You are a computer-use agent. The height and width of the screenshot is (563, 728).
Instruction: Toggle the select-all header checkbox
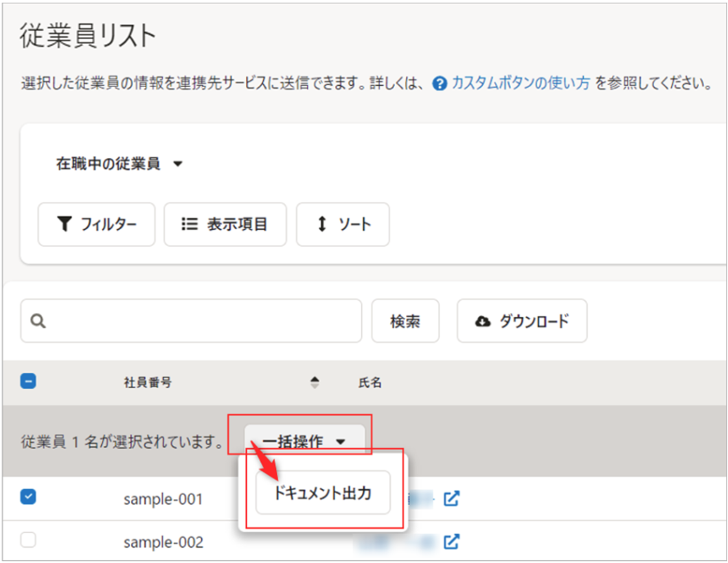[29, 382]
